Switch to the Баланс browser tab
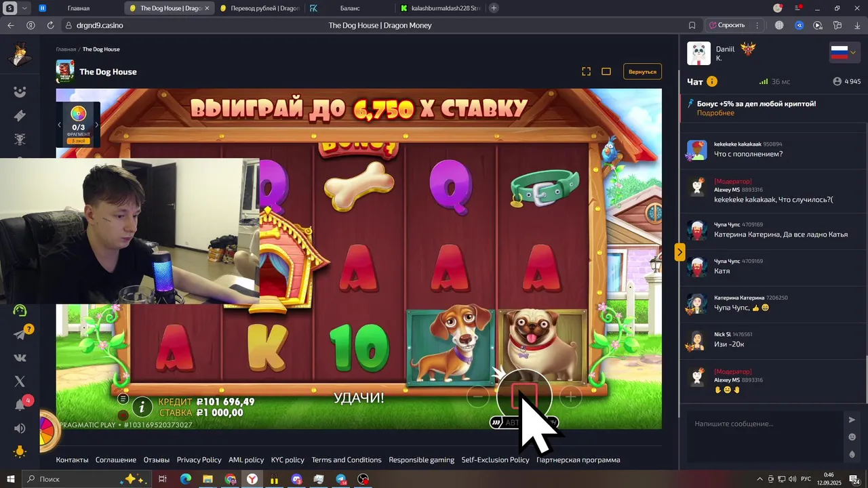 click(349, 8)
